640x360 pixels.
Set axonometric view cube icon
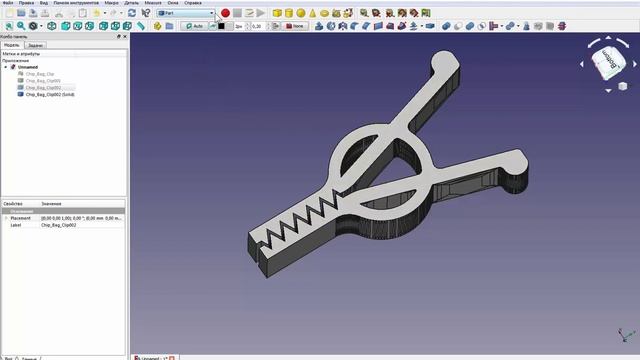tap(52, 26)
